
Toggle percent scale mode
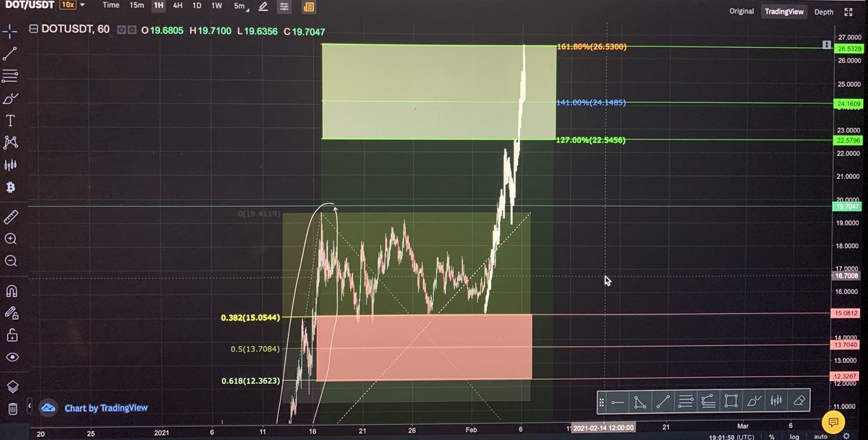point(773,436)
